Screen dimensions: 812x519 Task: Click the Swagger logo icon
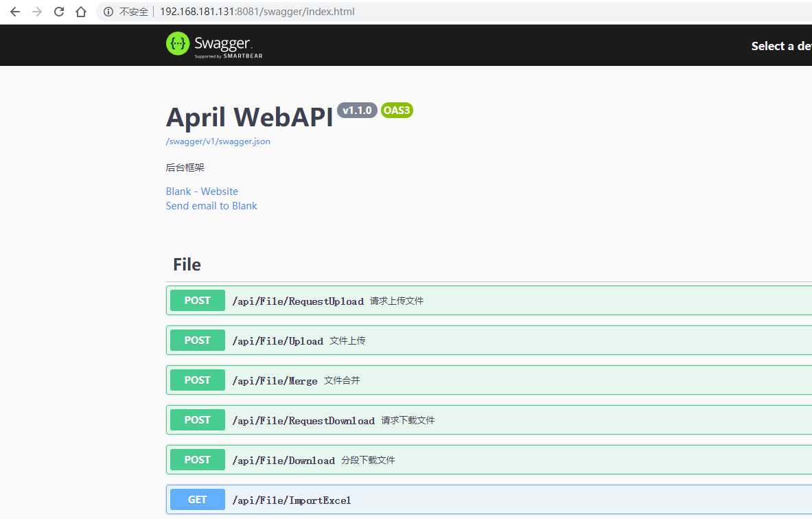(x=178, y=43)
